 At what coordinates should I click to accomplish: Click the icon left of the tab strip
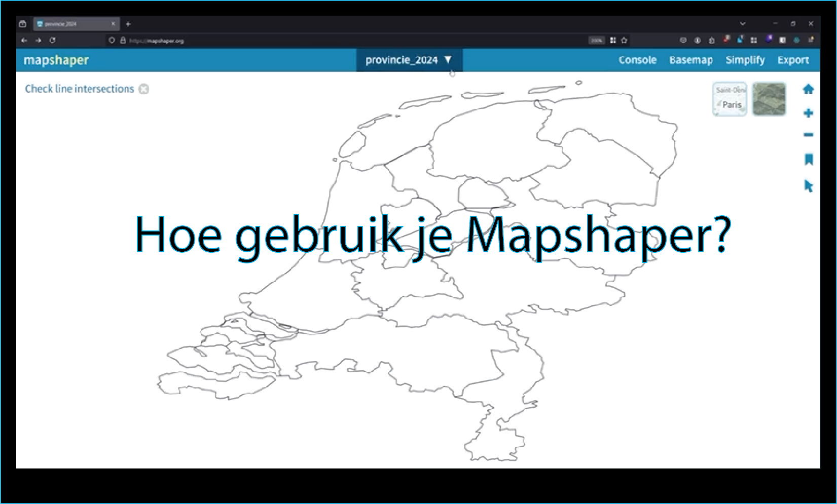point(22,24)
